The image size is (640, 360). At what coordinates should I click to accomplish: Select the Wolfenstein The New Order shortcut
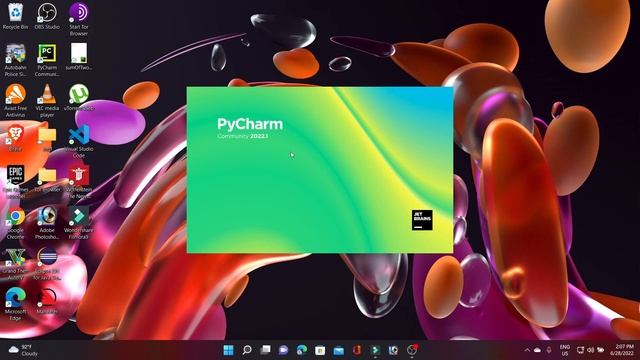[x=79, y=182]
